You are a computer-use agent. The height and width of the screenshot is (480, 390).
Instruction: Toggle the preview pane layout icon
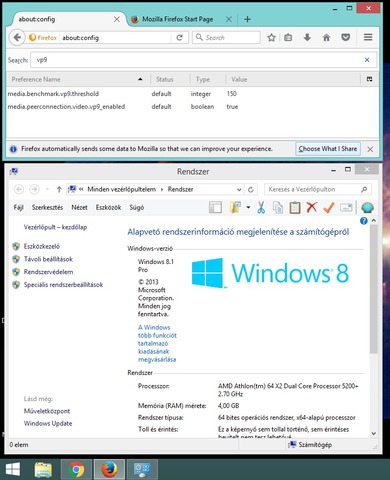(215, 207)
